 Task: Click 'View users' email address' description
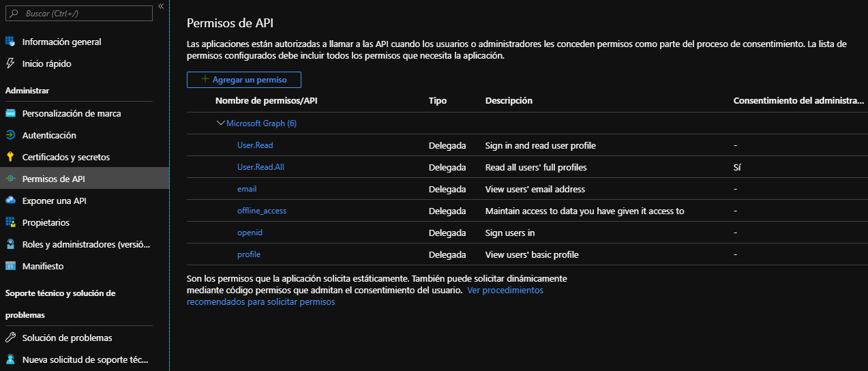(x=535, y=189)
